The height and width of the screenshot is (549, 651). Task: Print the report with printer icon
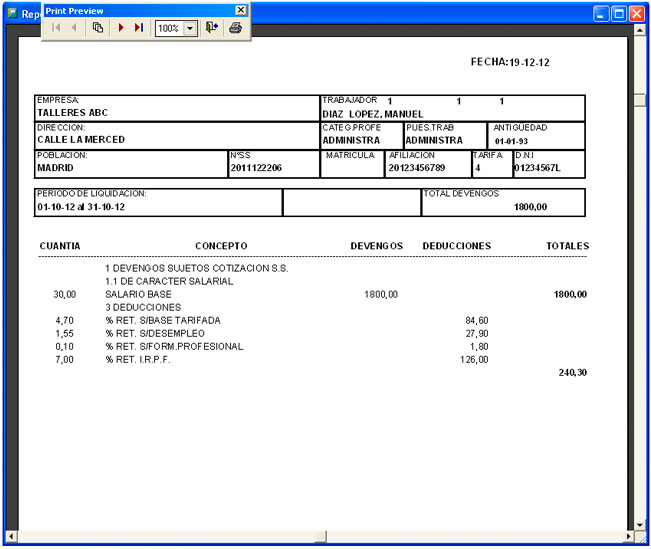point(235,28)
